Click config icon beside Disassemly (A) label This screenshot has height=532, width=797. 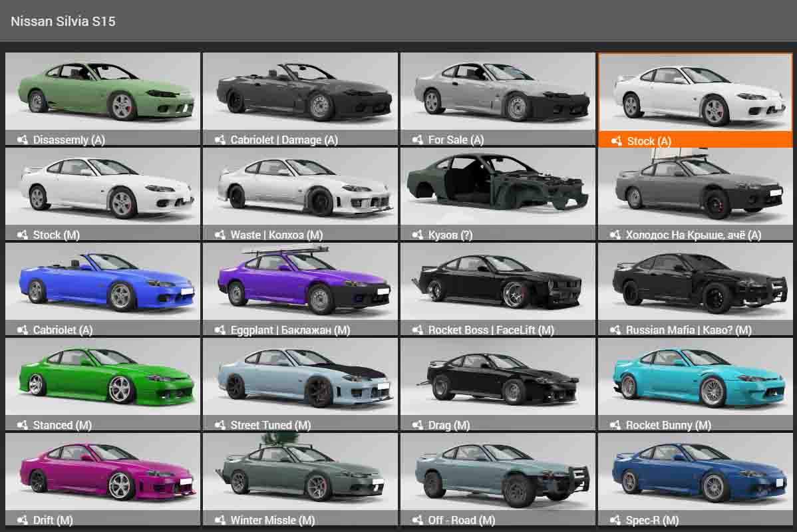[x=22, y=140]
